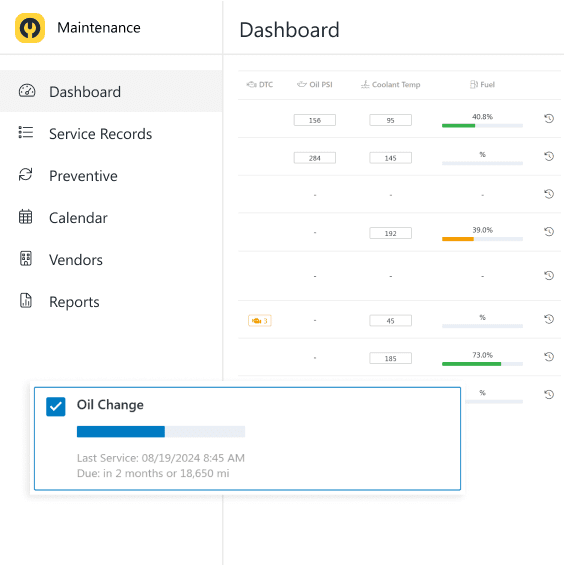The height and width of the screenshot is (565, 564).
Task: Click the Vendors building icon
Action: tap(26, 258)
